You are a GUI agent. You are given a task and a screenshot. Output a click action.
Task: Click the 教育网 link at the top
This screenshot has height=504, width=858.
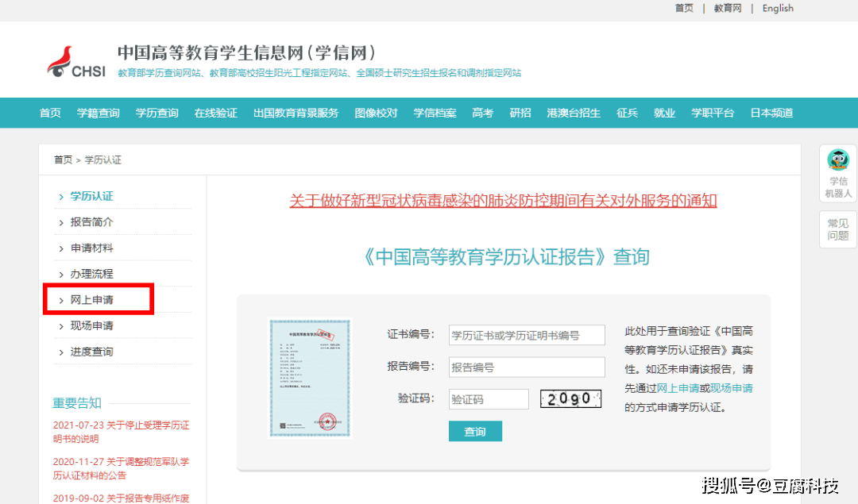click(727, 8)
